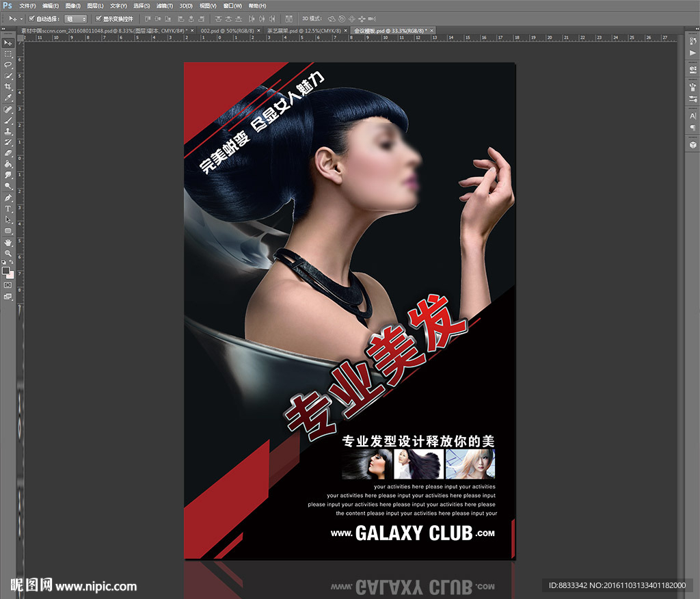Screen dimensions: 700x599
Task: Click the 3D camera zoom mode icon
Action: coord(372,18)
